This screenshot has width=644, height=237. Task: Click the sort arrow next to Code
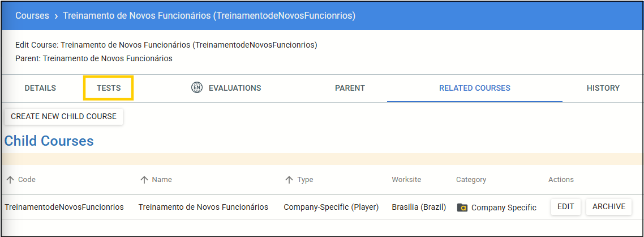10,180
